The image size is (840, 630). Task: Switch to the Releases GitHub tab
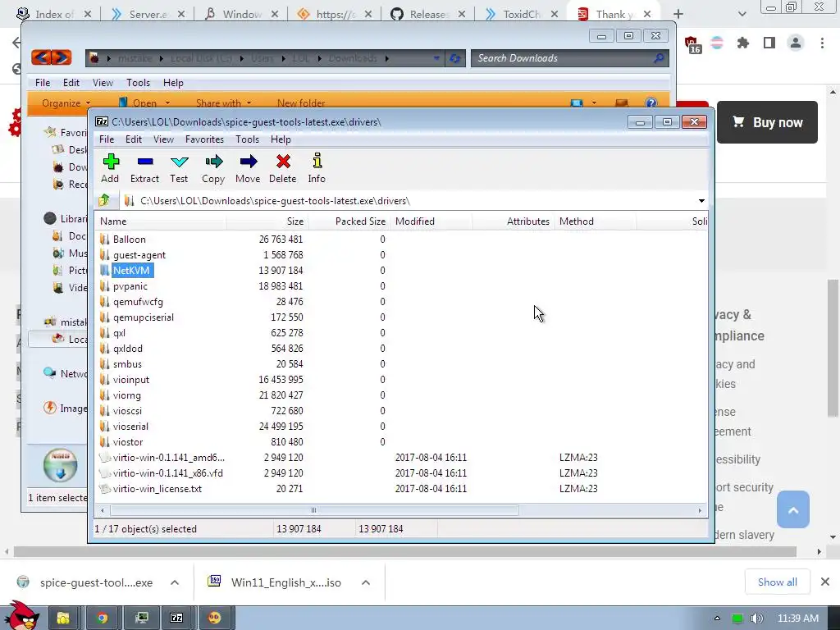(428, 14)
